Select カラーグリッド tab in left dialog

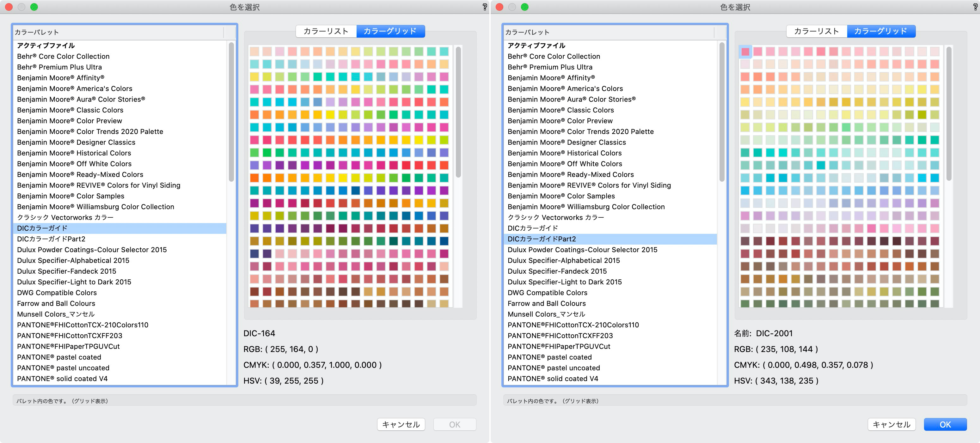[390, 31]
